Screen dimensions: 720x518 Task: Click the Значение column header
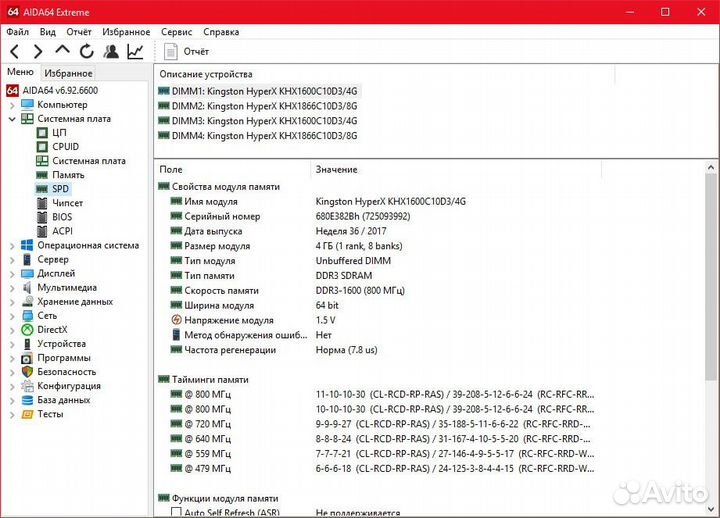point(456,169)
